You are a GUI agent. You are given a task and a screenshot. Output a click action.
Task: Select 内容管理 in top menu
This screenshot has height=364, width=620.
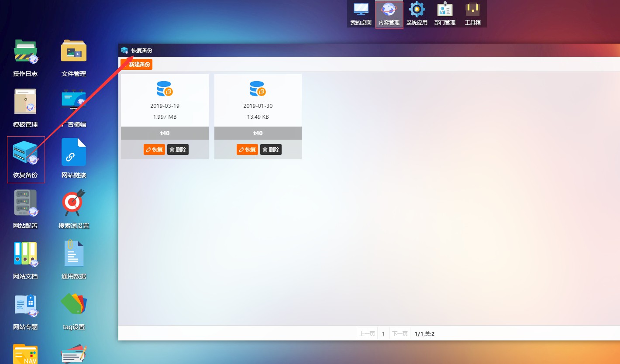pos(389,14)
